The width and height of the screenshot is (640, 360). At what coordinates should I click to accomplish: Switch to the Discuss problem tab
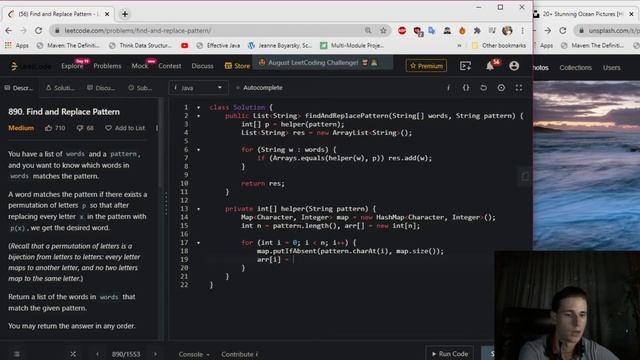(101, 88)
